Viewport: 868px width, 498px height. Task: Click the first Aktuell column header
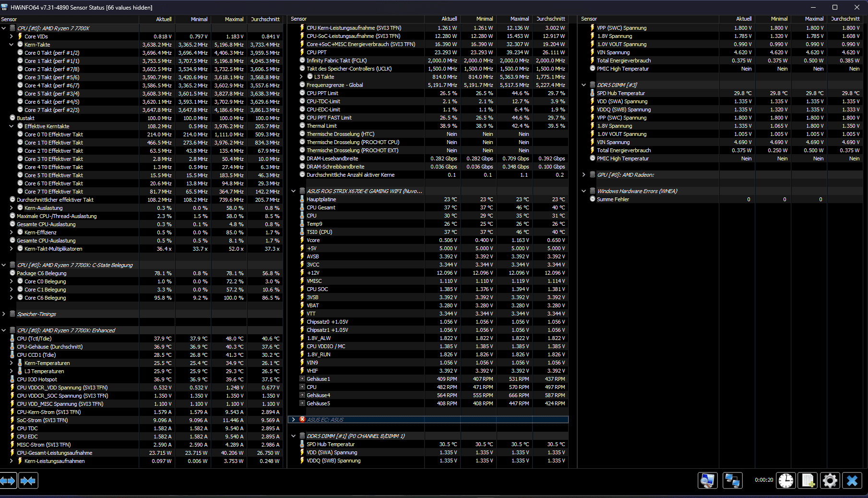(157, 19)
